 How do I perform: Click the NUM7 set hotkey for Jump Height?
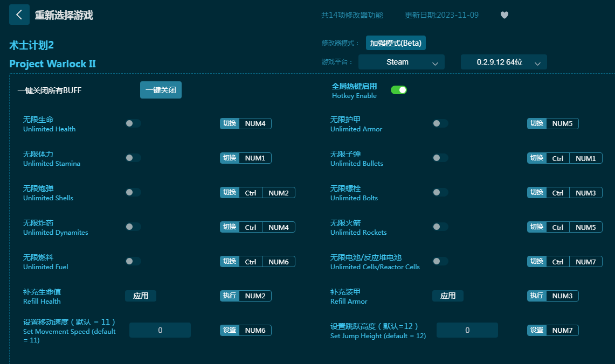(552, 331)
